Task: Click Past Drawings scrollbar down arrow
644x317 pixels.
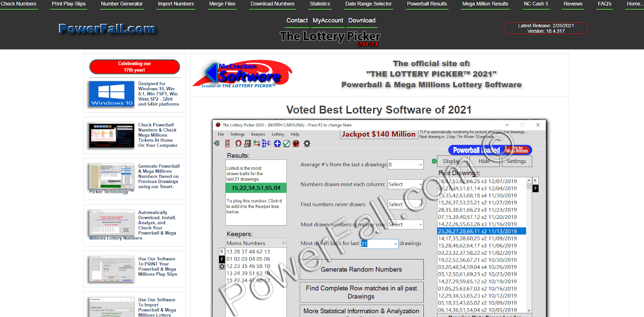Action: pos(529,310)
